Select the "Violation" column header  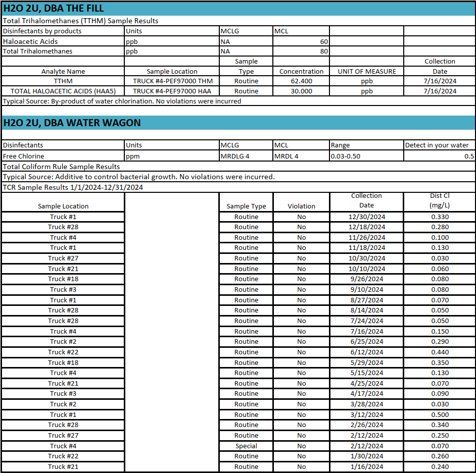coord(301,206)
